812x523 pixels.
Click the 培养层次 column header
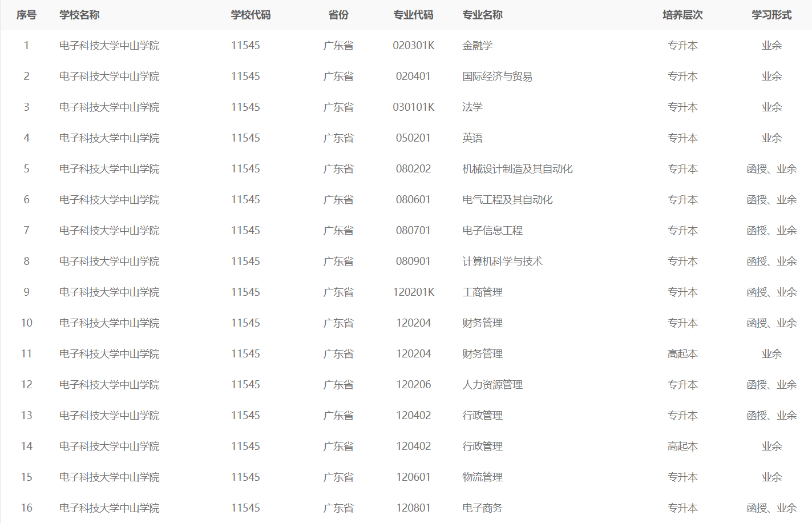[682, 15]
